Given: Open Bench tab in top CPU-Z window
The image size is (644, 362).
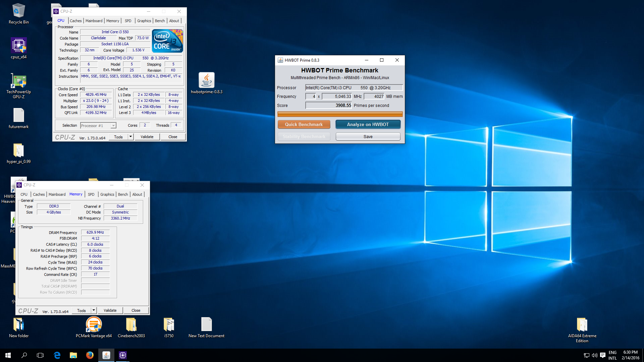Looking at the screenshot, I should tap(160, 21).
